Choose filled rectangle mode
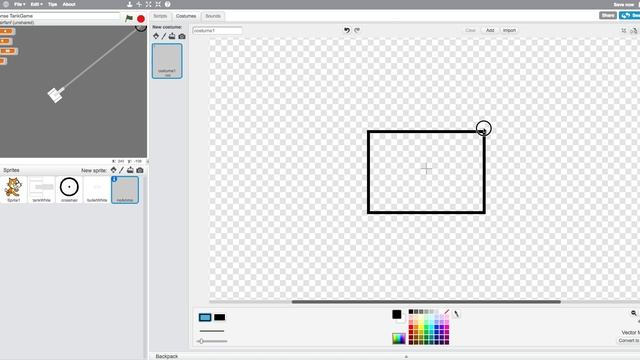The image size is (640, 360). click(x=220, y=317)
